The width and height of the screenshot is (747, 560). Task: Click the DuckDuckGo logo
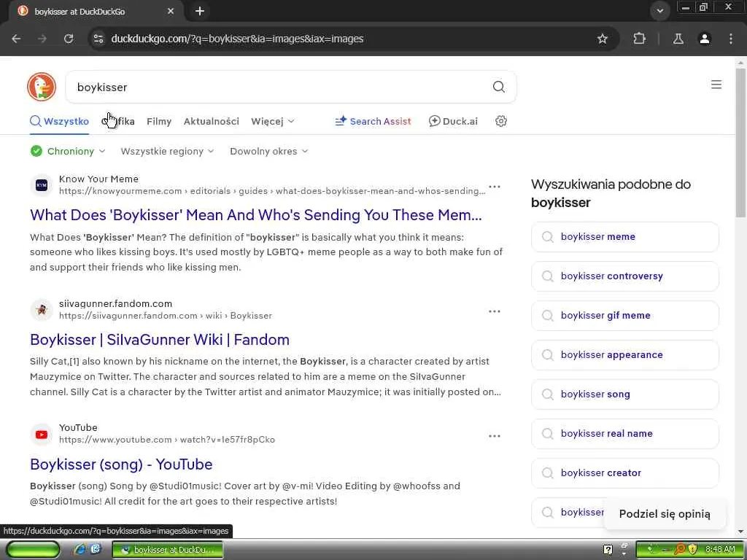[42, 87]
